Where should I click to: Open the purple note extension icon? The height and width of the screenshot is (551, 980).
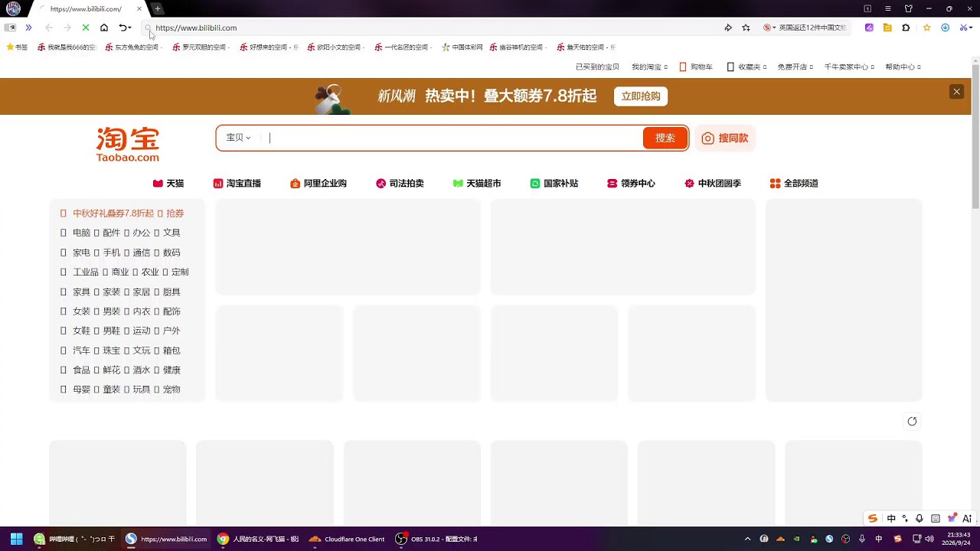pos(869,28)
